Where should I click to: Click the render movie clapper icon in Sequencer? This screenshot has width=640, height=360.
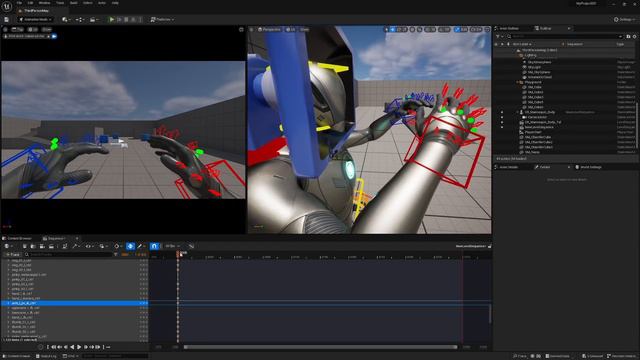click(x=51, y=246)
